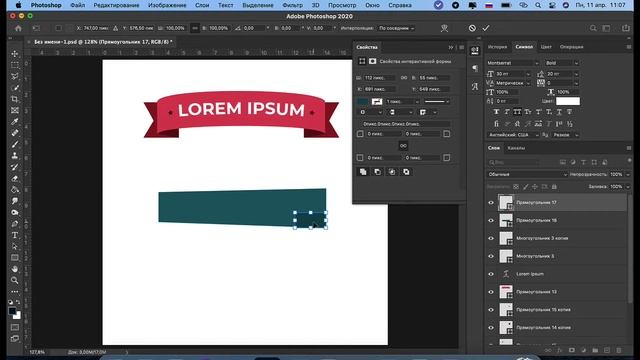Select the Hand tool
The width and height of the screenshot is (640, 360).
(15, 269)
